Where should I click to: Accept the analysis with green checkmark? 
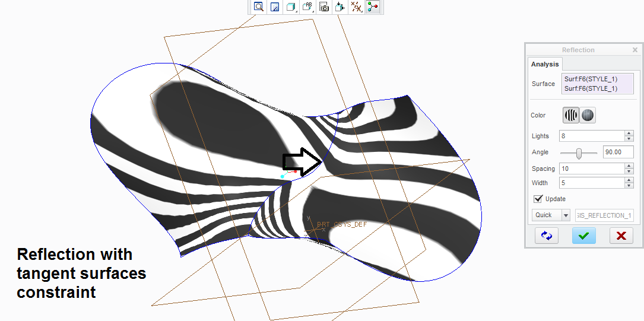tap(583, 236)
